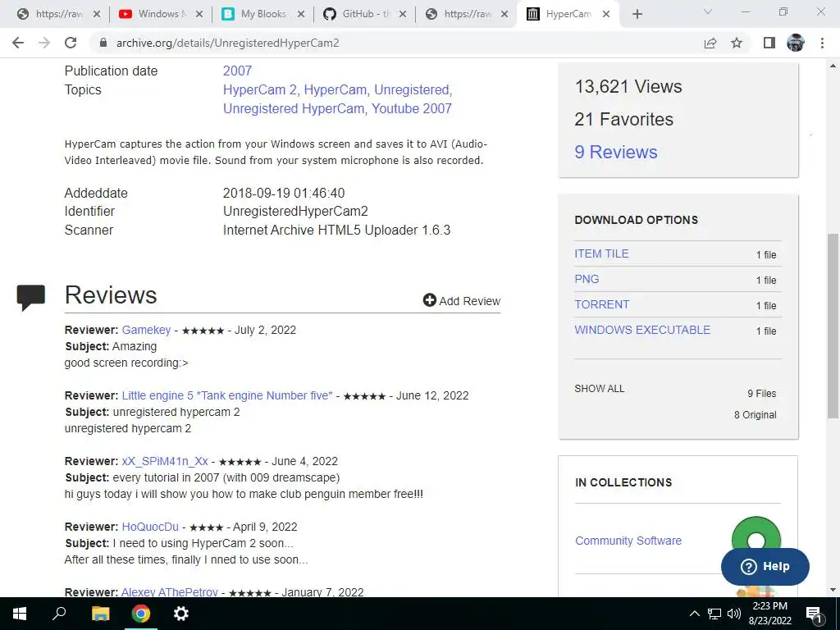Open File Explorer from taskbar
Screen dimensions: 840x630
pos(100,614)
